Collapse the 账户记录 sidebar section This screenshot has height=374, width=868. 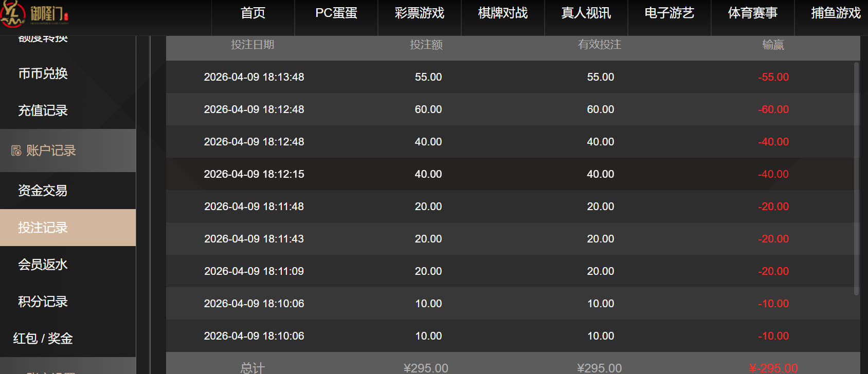(x=51, y=151)
